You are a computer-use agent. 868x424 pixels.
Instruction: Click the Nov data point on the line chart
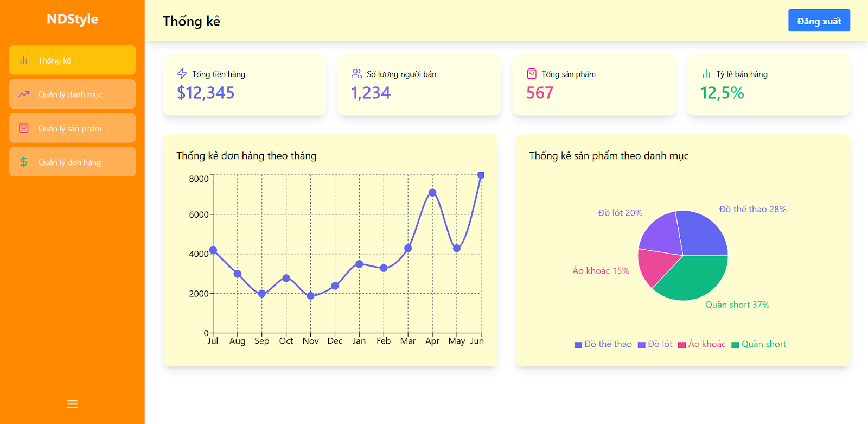[311, 296]
